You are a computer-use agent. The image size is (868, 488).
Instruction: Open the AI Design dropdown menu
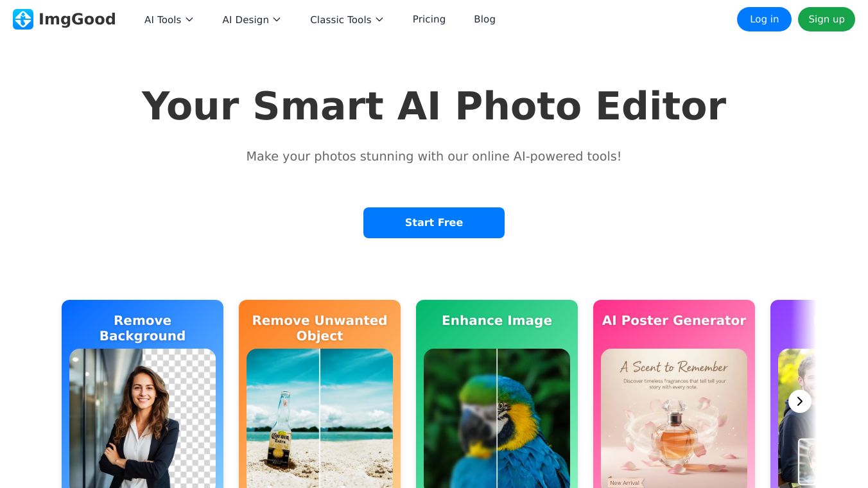252,20
